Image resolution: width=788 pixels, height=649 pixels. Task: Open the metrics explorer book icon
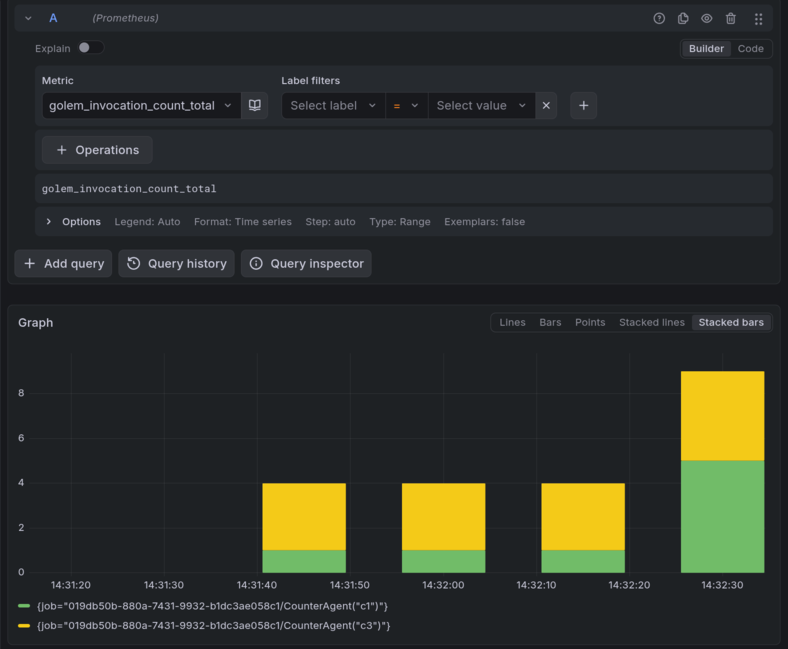point(255,105)
